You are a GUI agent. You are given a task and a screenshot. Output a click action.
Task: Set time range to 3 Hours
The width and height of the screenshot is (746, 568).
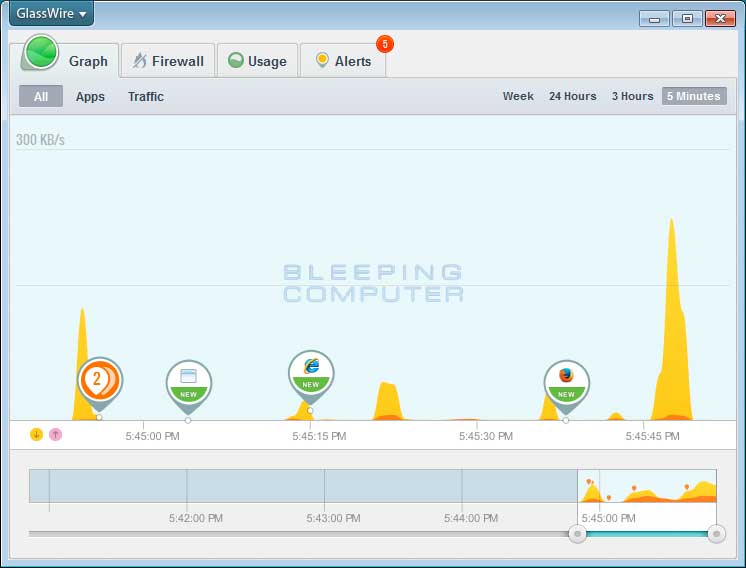coord(632,97)
